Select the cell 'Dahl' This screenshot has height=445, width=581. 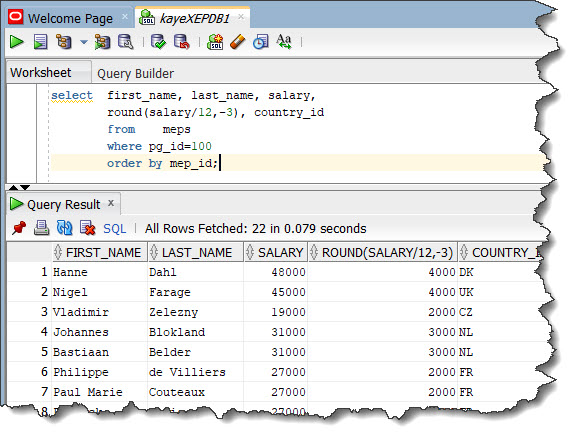click(196, 272)
